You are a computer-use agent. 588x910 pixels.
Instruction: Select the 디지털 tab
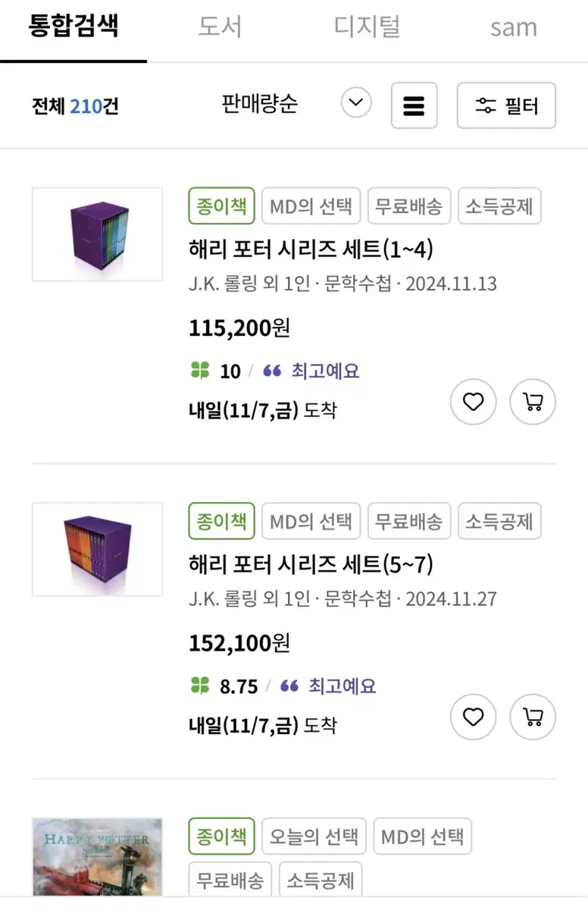click(x=367, y=27)
